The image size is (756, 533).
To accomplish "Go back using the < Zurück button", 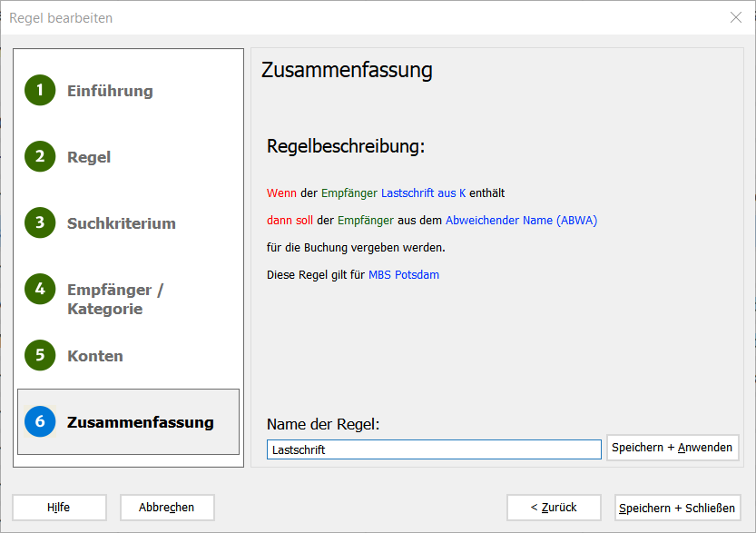I will (x=554, y=508).
